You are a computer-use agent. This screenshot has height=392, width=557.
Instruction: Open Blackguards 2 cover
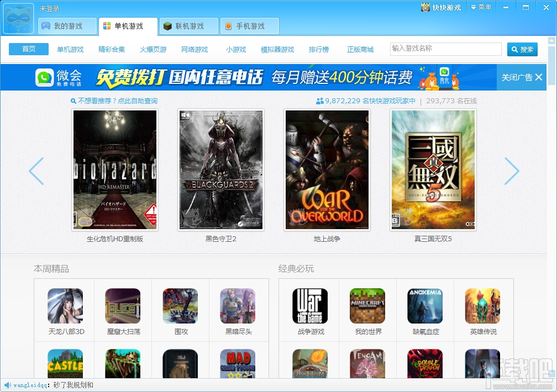[x=221, y=169]
